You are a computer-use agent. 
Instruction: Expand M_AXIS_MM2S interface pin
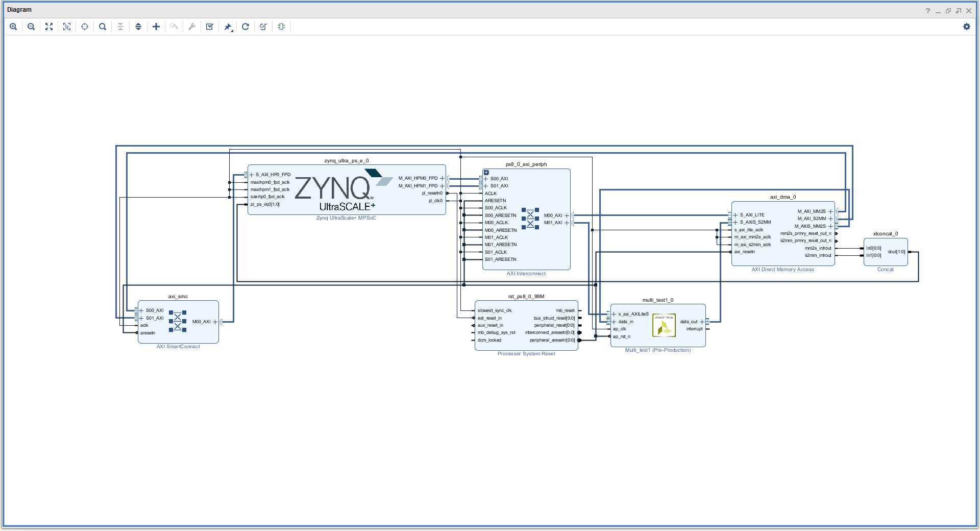coord(830,226)
